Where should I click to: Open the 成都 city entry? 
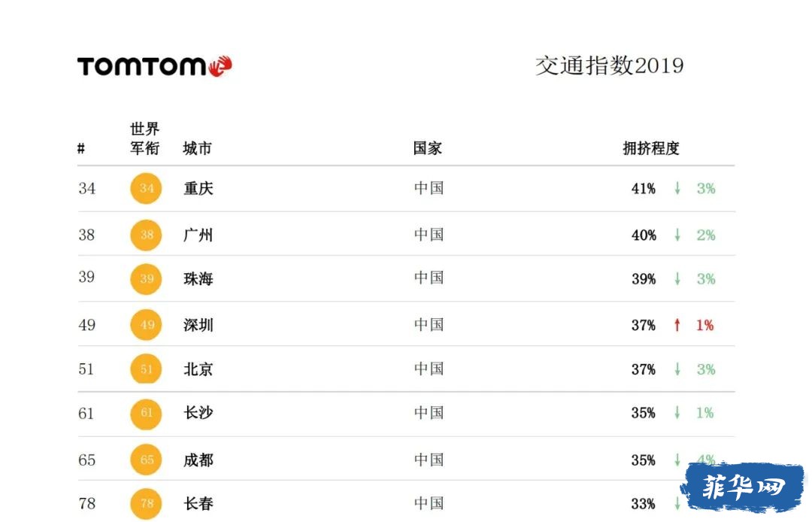[x=198, y=460]
